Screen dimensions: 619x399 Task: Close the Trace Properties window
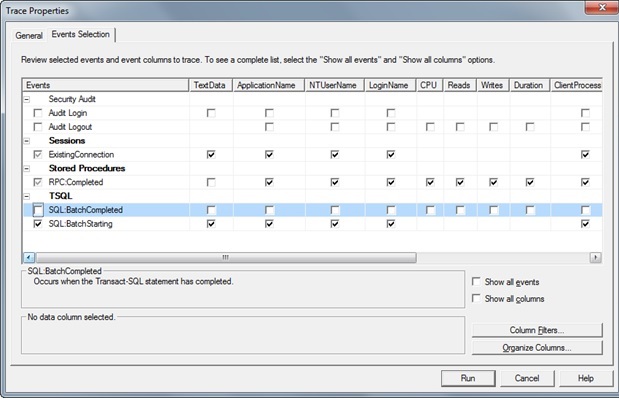(x=602, y=7)
